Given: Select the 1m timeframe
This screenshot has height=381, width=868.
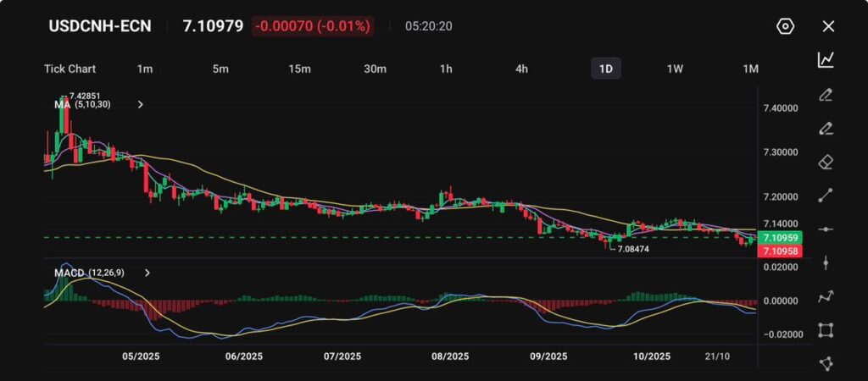Looking at the screenshot, I should (x=145, y=69).
